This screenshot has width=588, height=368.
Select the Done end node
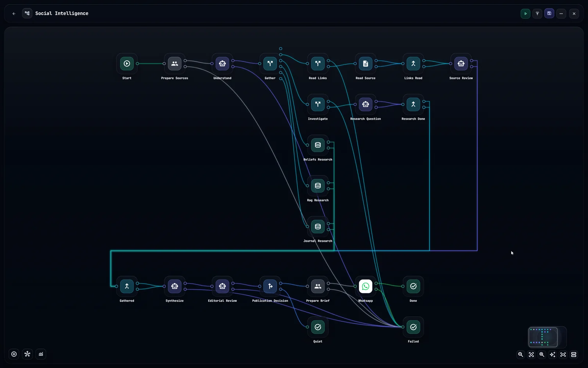coord(413,286)
